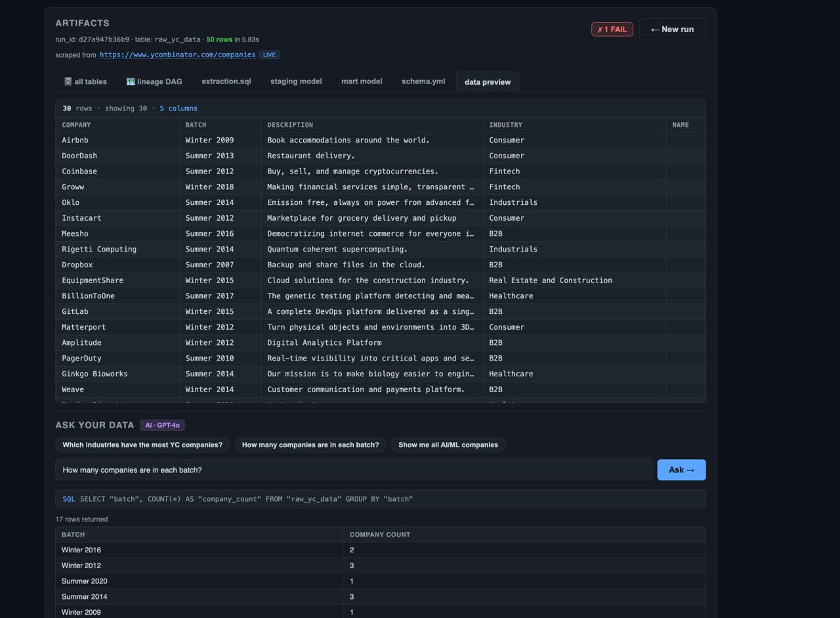Screen dimensions: 840x618
Task: Choose 'Show me all AI/ML companies' suggestion
Action: coord(448,445)
